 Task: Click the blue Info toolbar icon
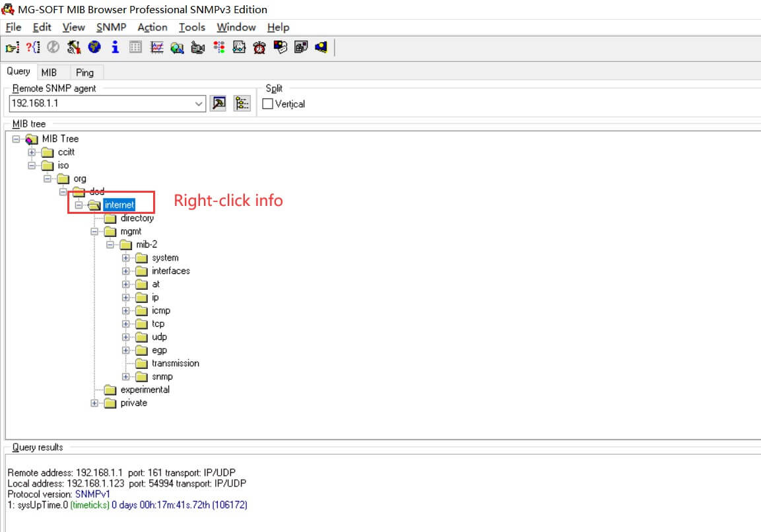tap(115, 48)
